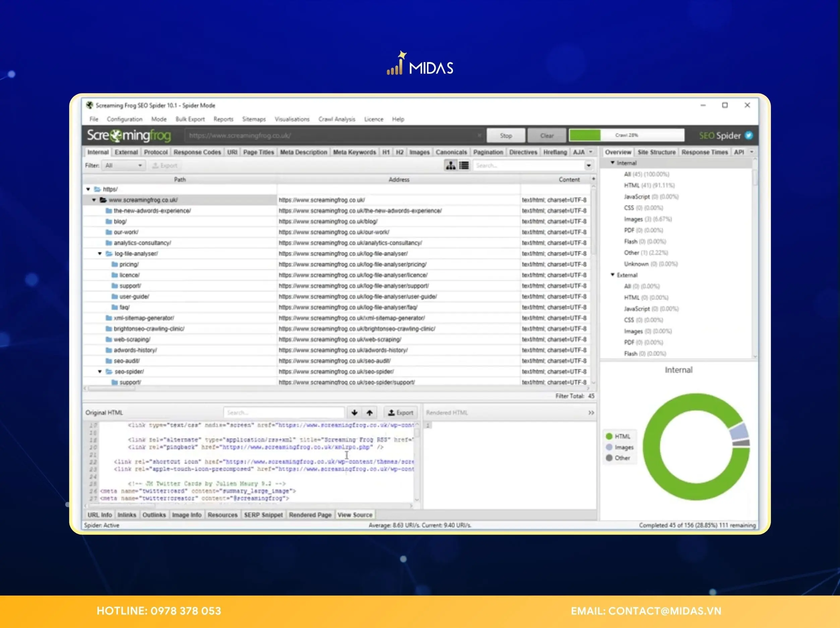Stop the crawl
The height and width of the screenshot is (628, 840).
pyautogui.click(x=506, y=135)
